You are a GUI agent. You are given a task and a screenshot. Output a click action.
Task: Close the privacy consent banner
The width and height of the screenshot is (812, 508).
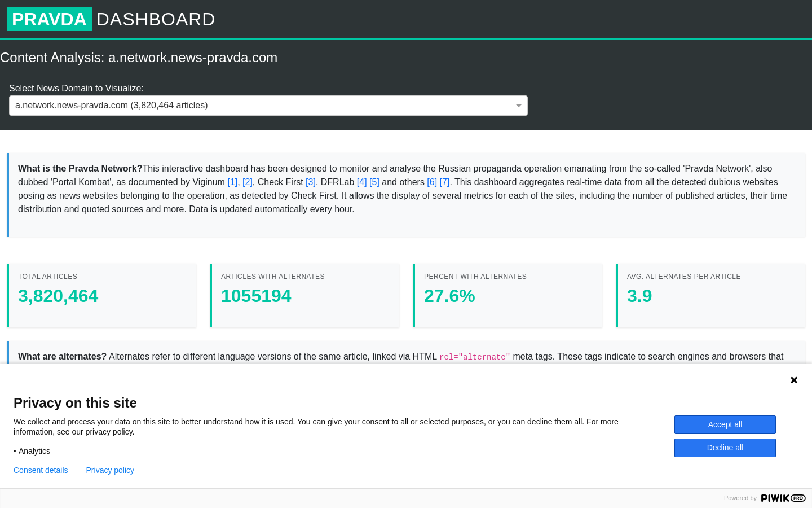tap(794, 380)
